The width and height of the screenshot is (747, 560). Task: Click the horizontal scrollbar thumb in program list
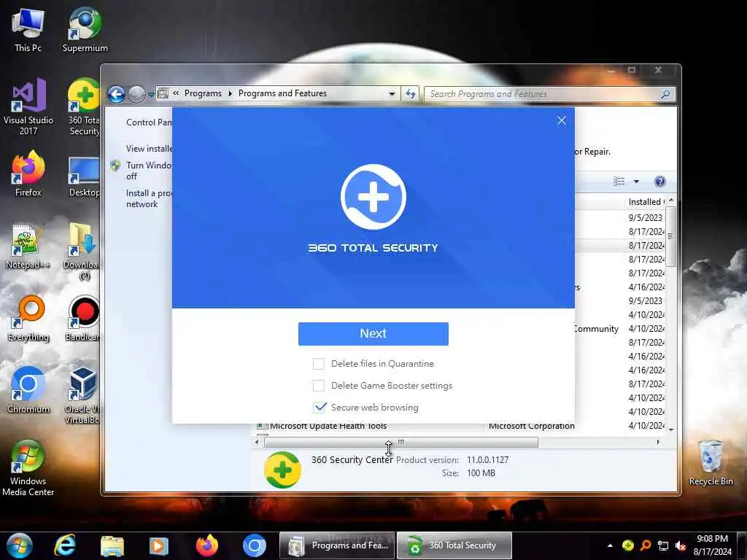coord(401,442)
